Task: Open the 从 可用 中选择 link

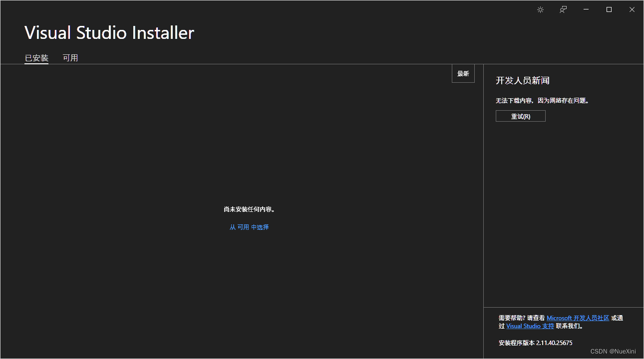Action: click(249, 227)
